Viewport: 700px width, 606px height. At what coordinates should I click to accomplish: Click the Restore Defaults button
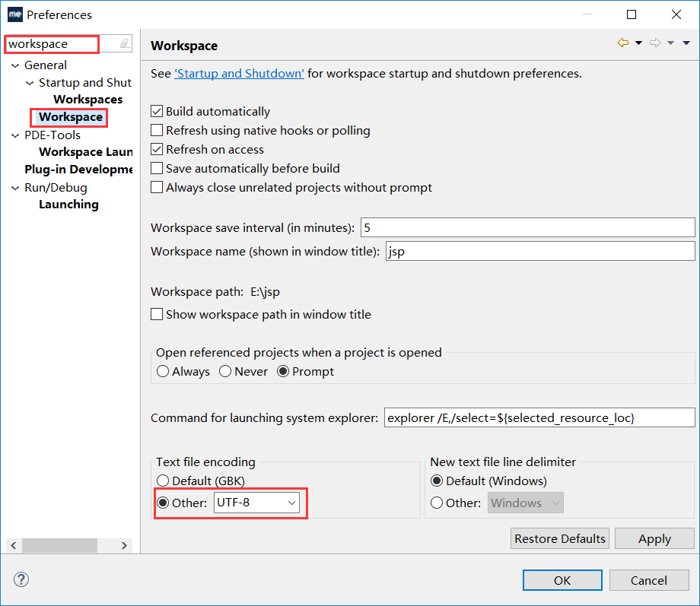point(560,538)
